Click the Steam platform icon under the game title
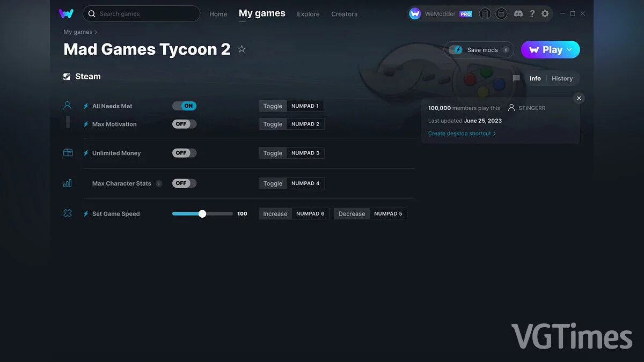Image resolution: width=644 pixels, height=362 pixels. pyautogui.click(x=68, y=76)
